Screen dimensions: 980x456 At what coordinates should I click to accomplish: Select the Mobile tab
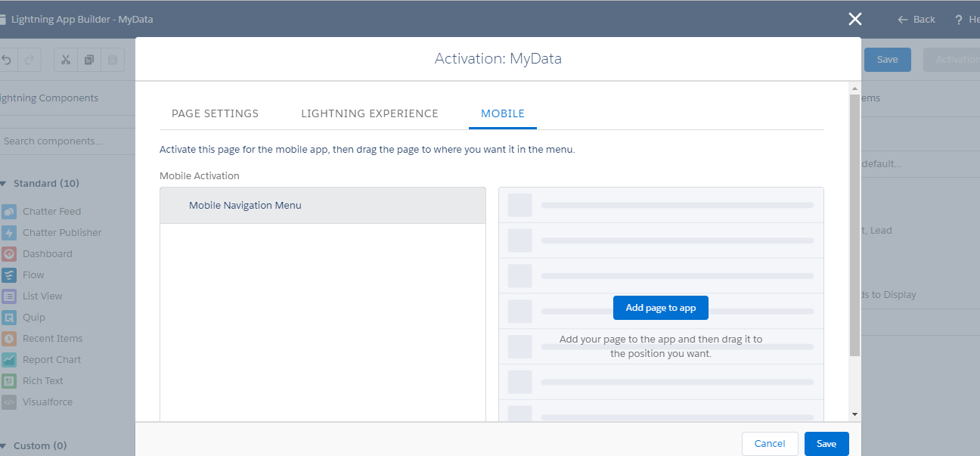pos(503,113)
